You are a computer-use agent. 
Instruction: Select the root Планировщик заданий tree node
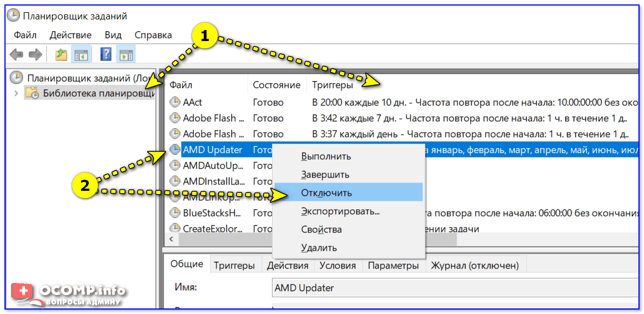point(83,78)
